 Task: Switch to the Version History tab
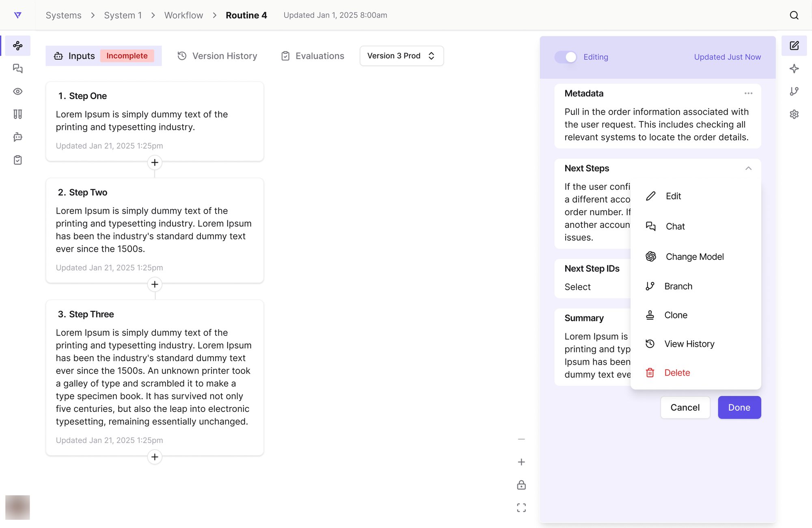tap(217, 56)
